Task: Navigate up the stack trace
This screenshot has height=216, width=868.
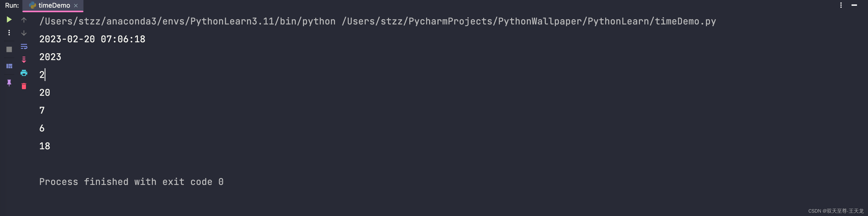Action: (24, 20)
